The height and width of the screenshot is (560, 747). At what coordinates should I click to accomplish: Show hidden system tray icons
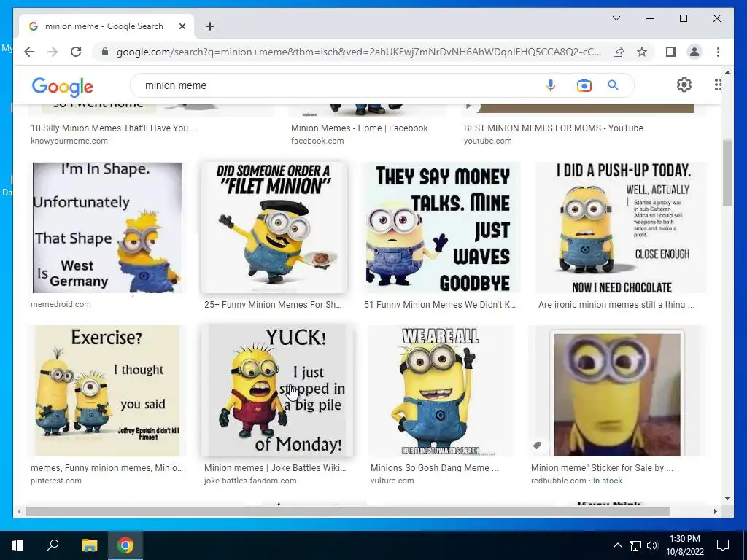point(617,545)
